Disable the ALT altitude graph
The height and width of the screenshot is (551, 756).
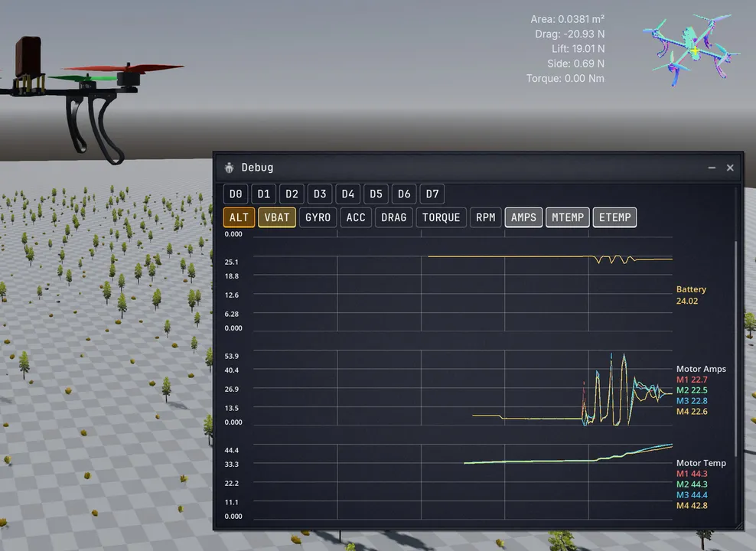[x=239, y=217]
